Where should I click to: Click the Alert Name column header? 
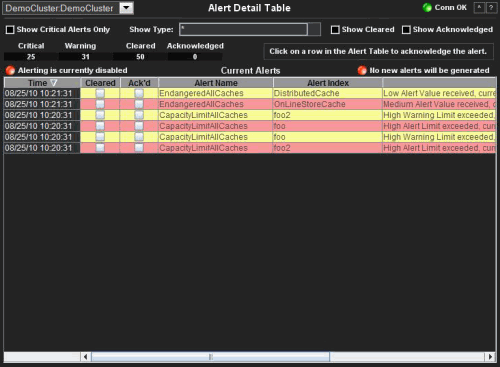point(216,83)
